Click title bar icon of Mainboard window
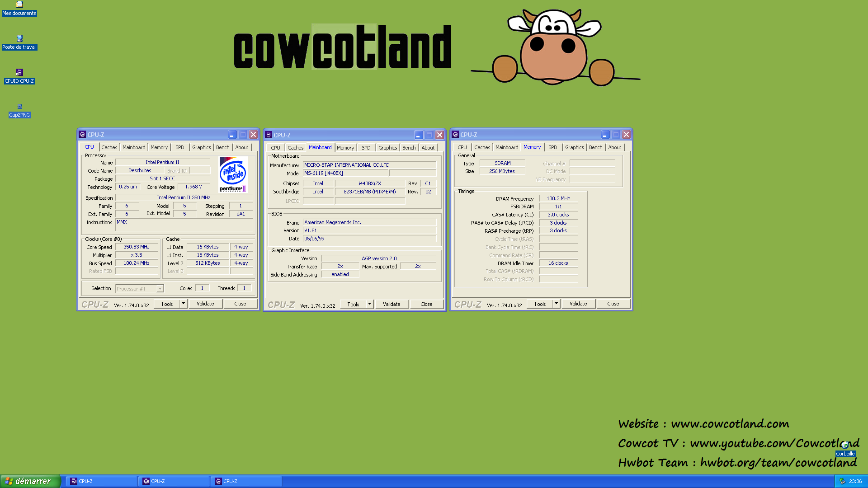Viewport: 868px width, 488px height. click(x=269, y=135)
